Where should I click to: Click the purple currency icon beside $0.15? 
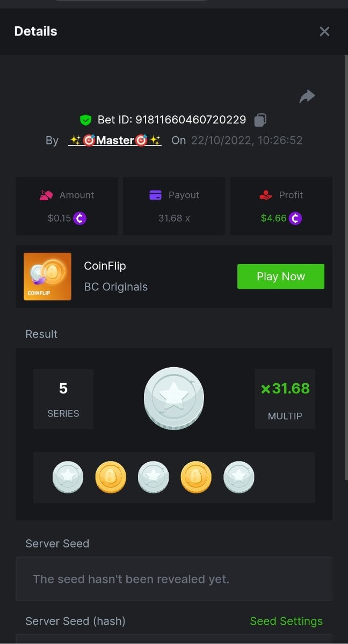[80, 218]
